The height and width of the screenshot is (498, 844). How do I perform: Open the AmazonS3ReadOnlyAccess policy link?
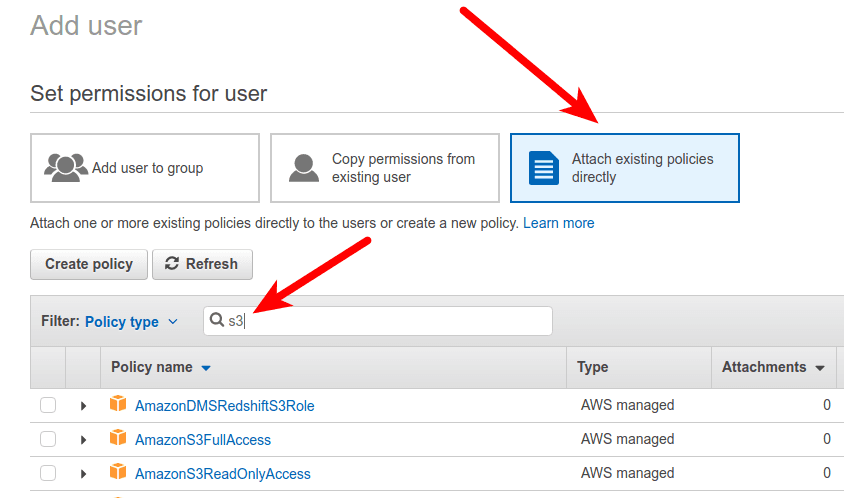[222, 474]
